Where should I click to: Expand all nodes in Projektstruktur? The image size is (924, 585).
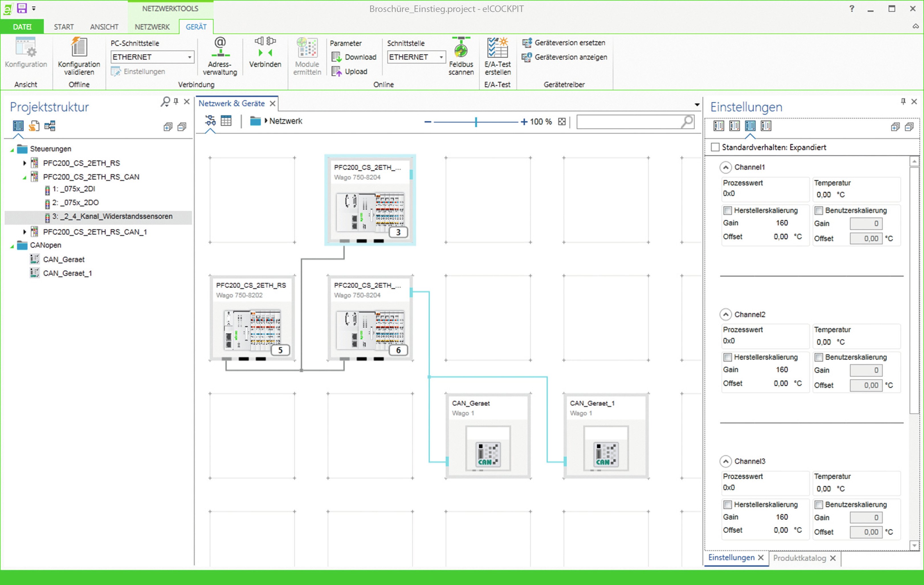168,127
